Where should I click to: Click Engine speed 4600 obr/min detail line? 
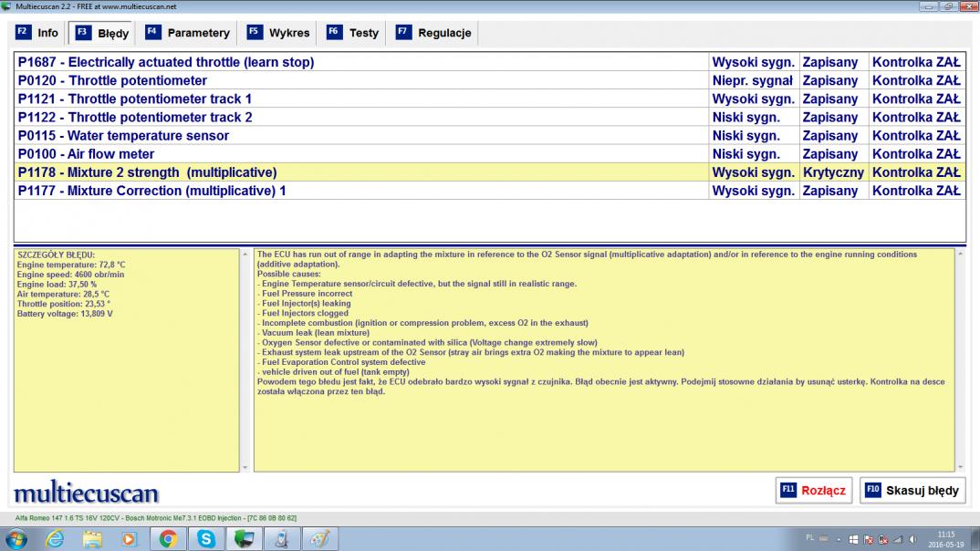pos(70,275)
